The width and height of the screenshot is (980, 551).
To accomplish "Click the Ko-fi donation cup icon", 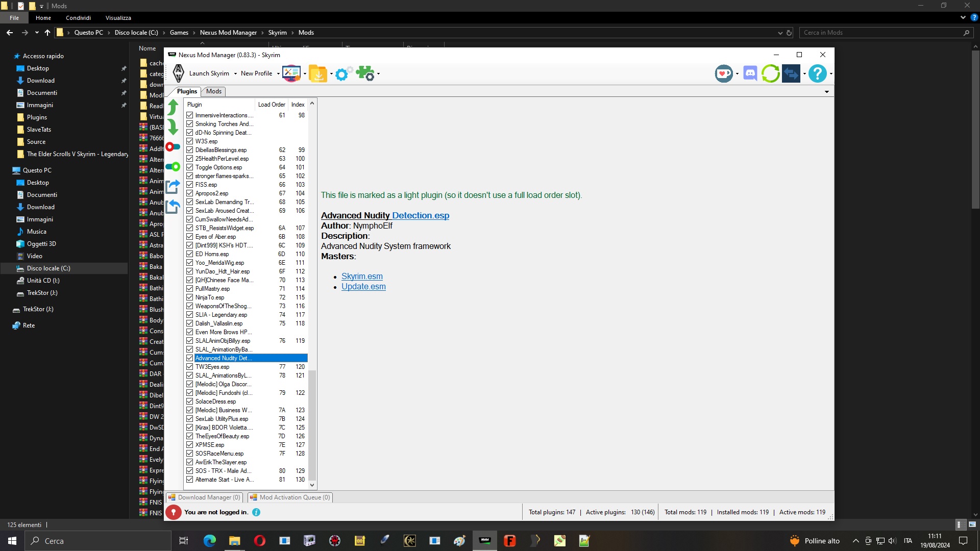I will click(x=724, y=73).
